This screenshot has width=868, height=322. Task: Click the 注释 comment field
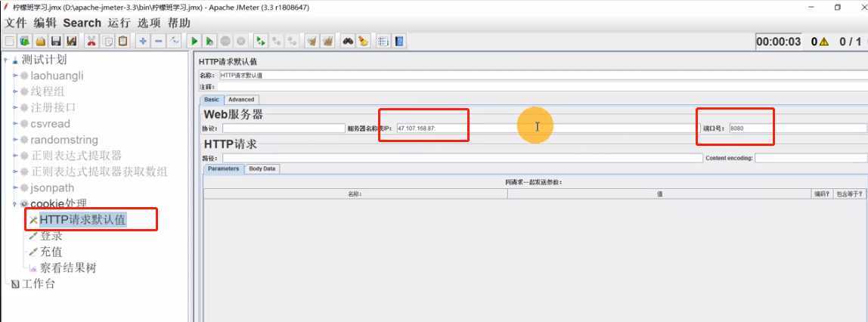pos(543,87)
